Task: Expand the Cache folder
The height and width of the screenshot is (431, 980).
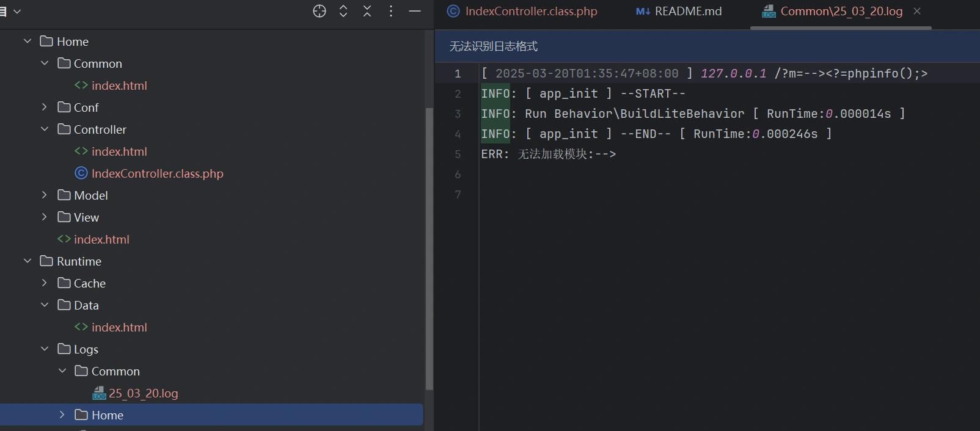Action: click(x=45, y=283)
